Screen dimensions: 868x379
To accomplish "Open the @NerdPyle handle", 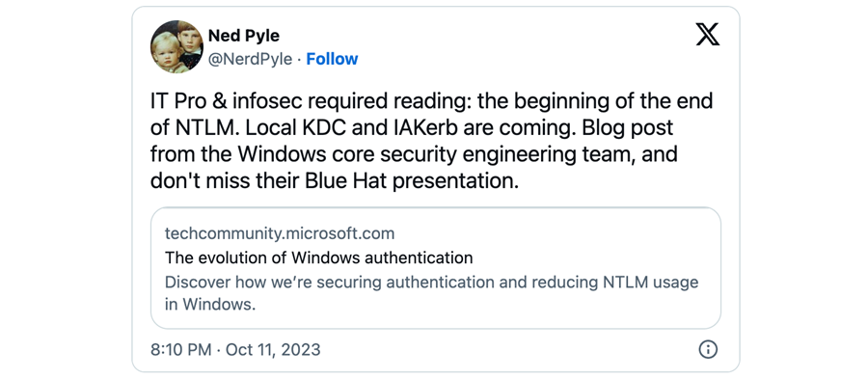I will pyautogui.click(x=250, y=59).
